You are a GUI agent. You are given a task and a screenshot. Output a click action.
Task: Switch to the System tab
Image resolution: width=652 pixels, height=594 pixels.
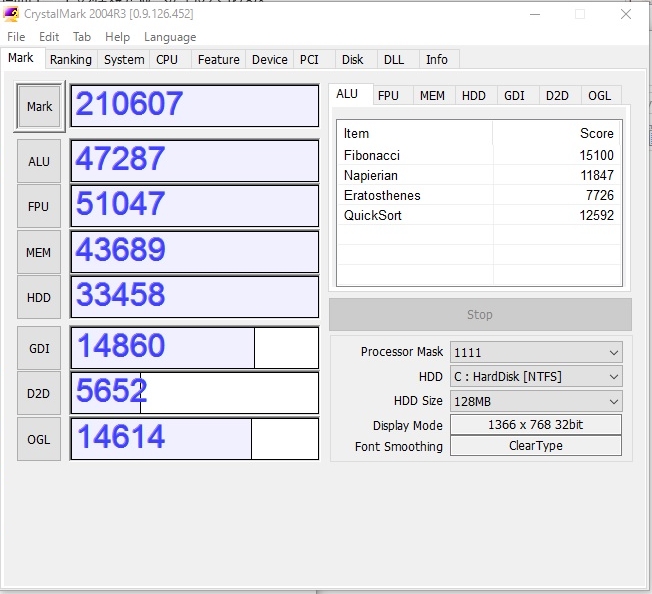[x=124, y=59]
